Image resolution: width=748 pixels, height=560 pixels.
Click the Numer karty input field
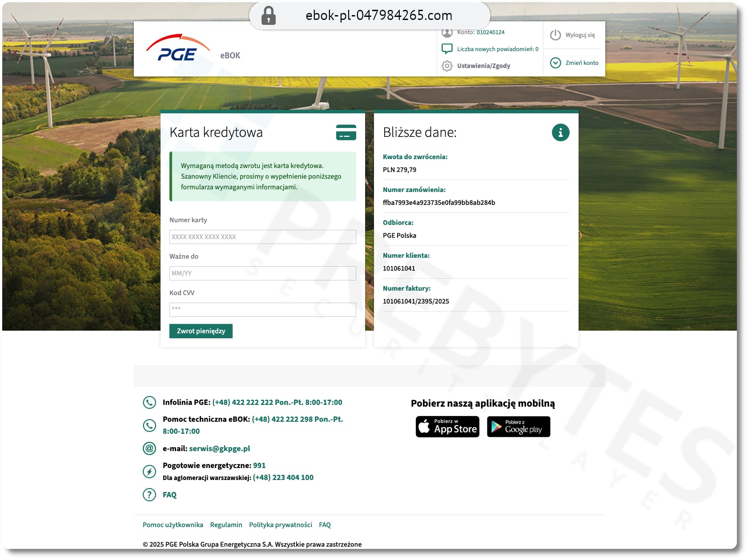(x=262, y=237)
